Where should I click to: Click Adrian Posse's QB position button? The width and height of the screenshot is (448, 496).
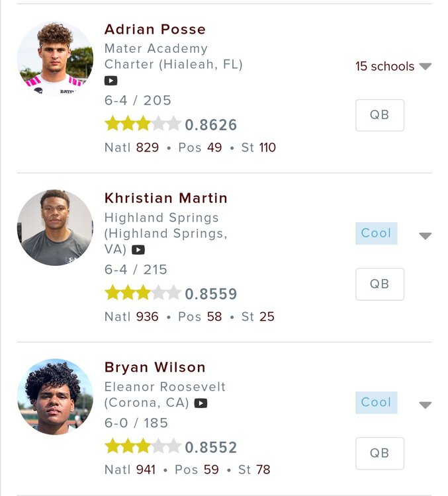tap(379, 115)
